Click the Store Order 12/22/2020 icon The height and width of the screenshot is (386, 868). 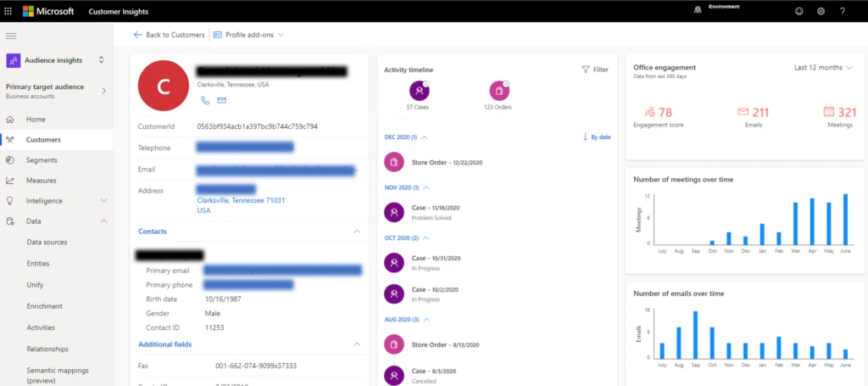tap(393, 163)
